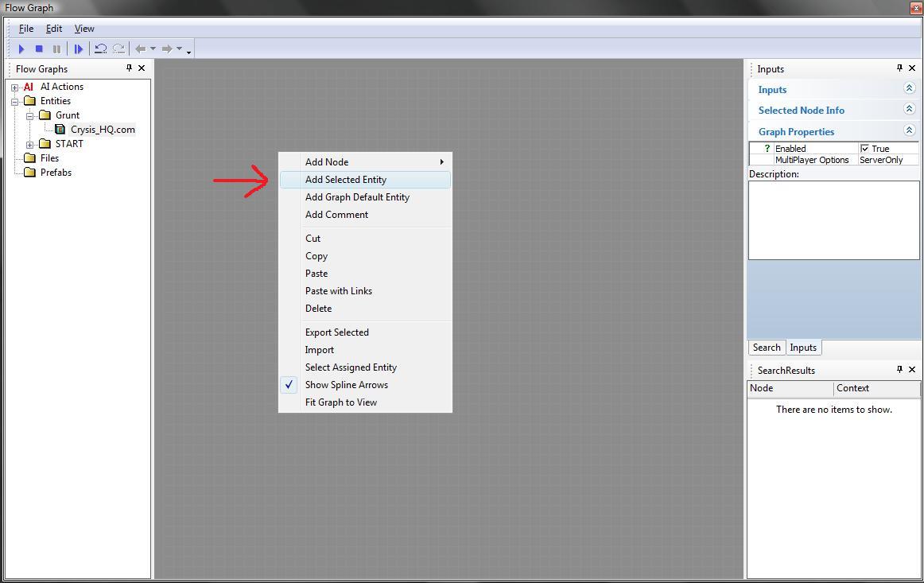Select the Prefabs folder in the tree
This screenshot has height=583, width=924.
[x=56, y=173]
